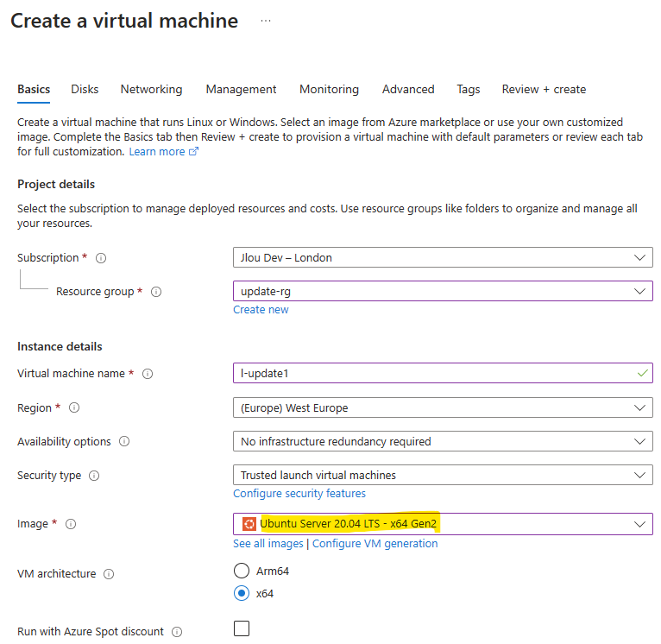The image size is (661, 644).
Task: Open the ellipsis menu beside the page title
Action: 266,20
